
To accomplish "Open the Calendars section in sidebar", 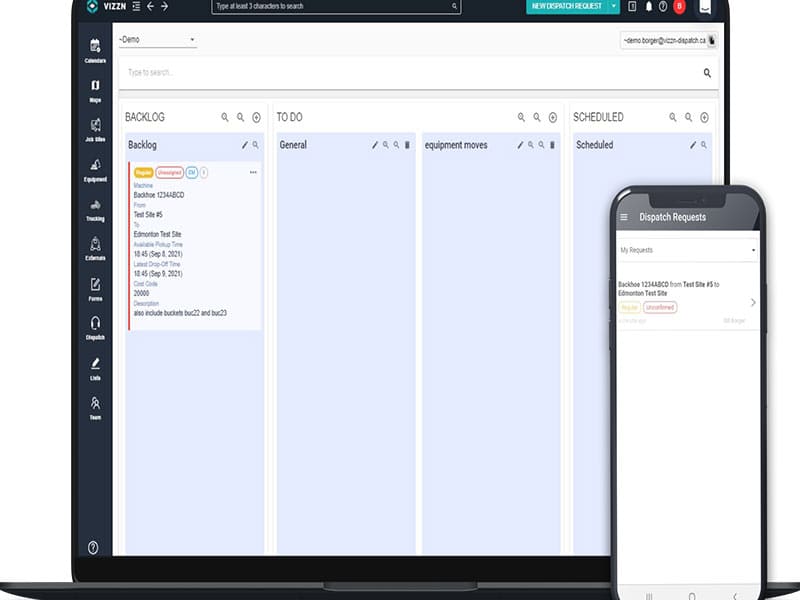I will [95, 48].
